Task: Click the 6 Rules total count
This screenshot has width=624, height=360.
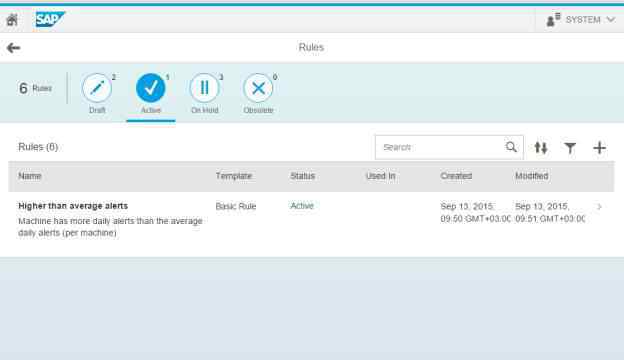Action: [x=35, y=88]
